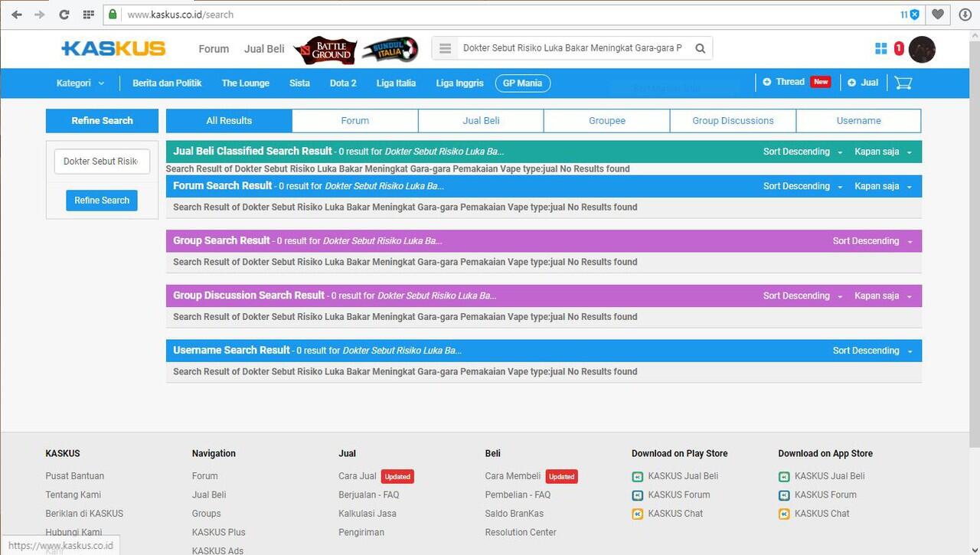Click the KASKUS Forum App Store icon
Screen dimensions: 980x555
784,495
